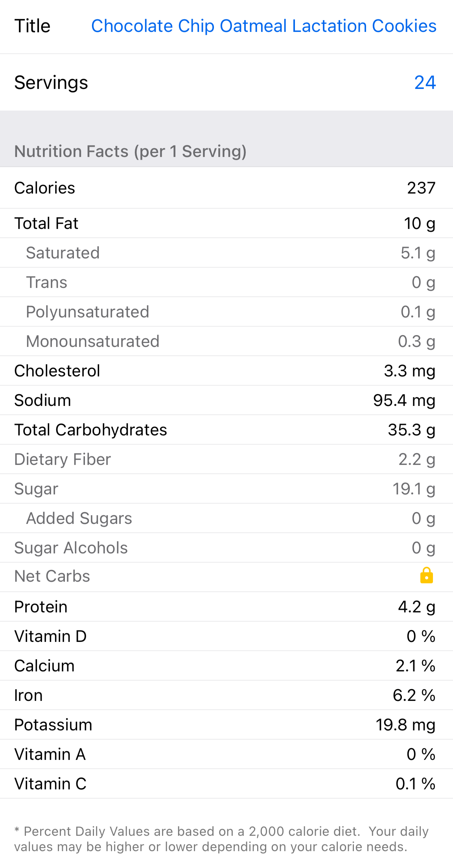Select the Protein row

226,607
